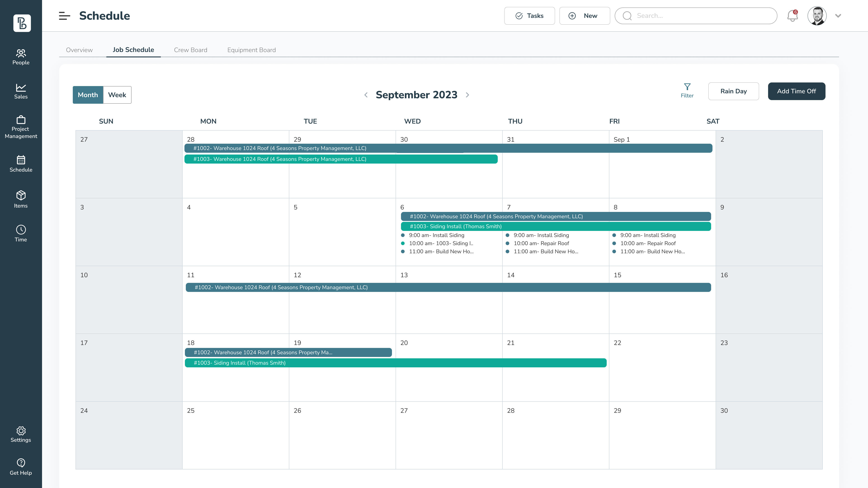Collapse the sidebar hamburger menu
The width and height of the screenshot is (868, 488).
[x=64, y=16]
